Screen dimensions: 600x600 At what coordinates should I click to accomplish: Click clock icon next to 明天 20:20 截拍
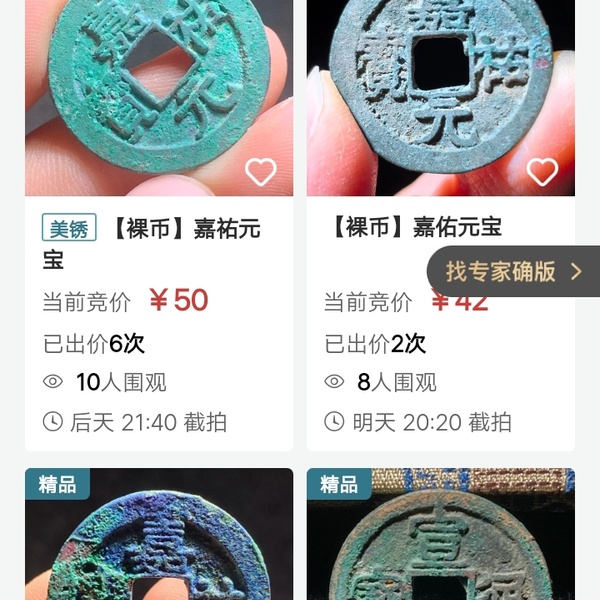click(x=334, y=422)
